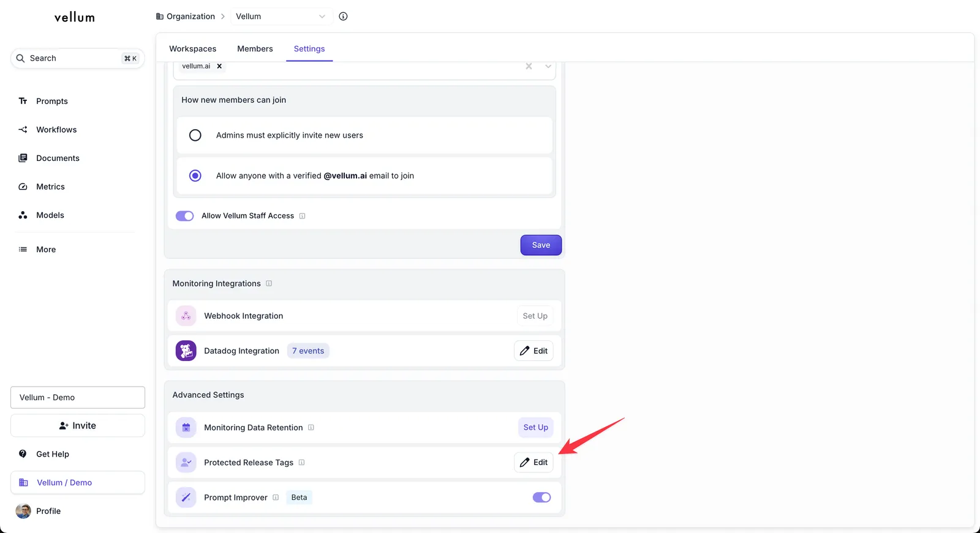Click the Metrics gauge icon
This screenshot has height=533, width=980.
pos(23,187)
